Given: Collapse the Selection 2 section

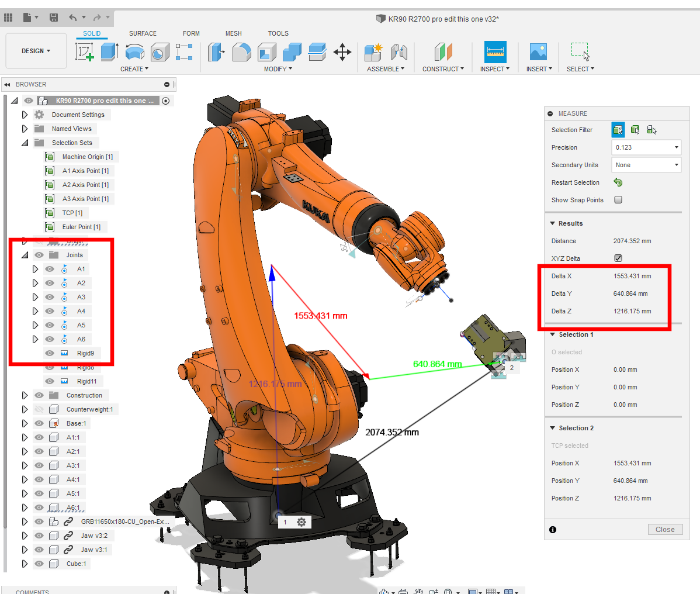Looking at the screenshot, I should pyautogui.click(x=552, y=428).
